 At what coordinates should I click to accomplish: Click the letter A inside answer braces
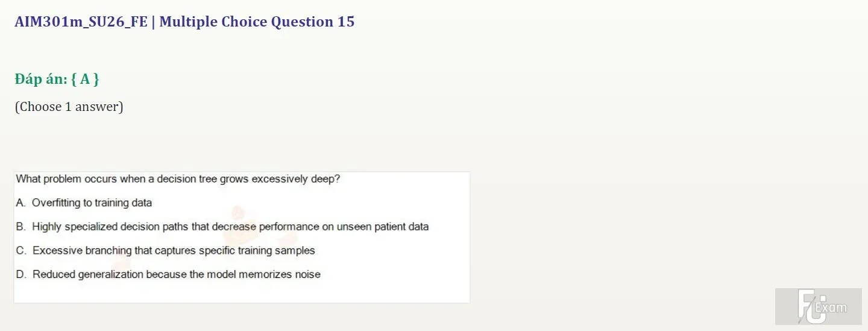coord(84,79)
